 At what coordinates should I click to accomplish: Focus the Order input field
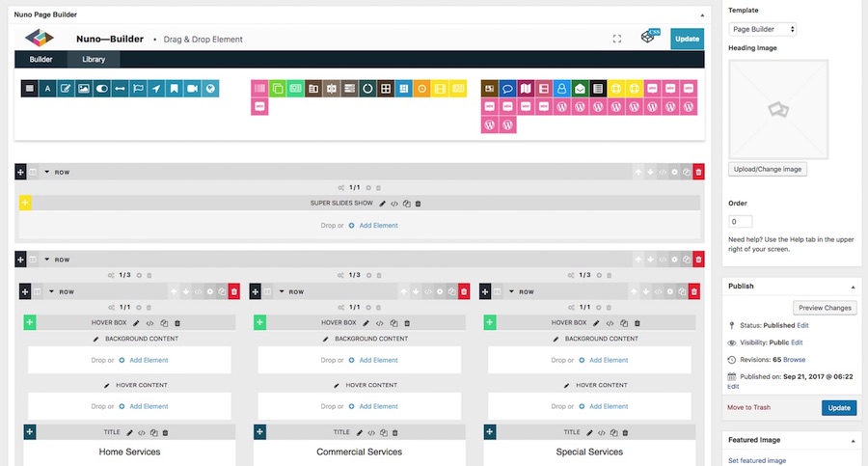(740, 222)
